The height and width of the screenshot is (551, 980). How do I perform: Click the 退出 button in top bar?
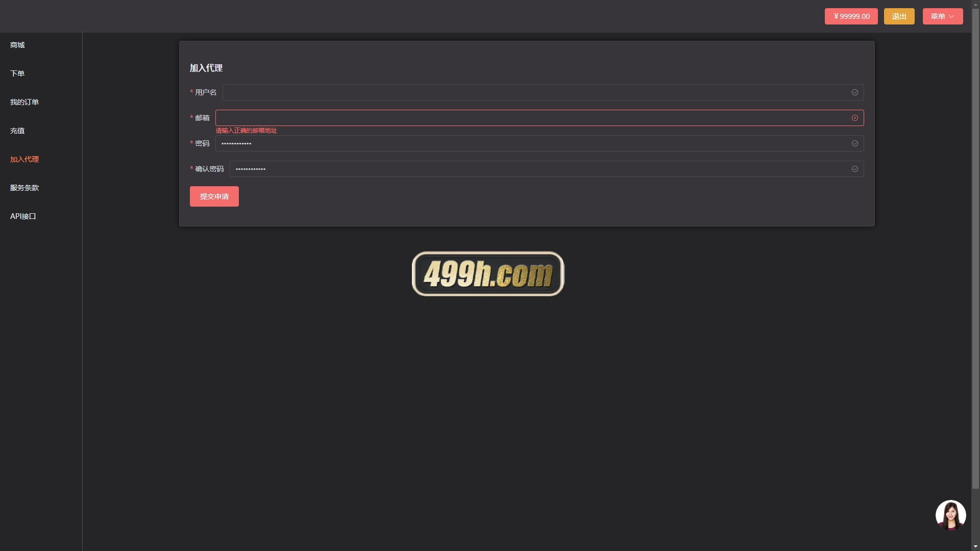(x=899, y=16)
